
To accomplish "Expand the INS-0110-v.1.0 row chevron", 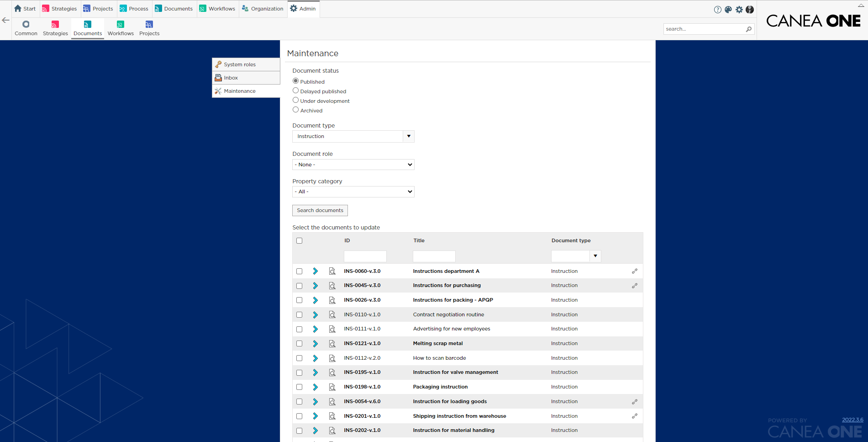I will (x=315, y=315).
